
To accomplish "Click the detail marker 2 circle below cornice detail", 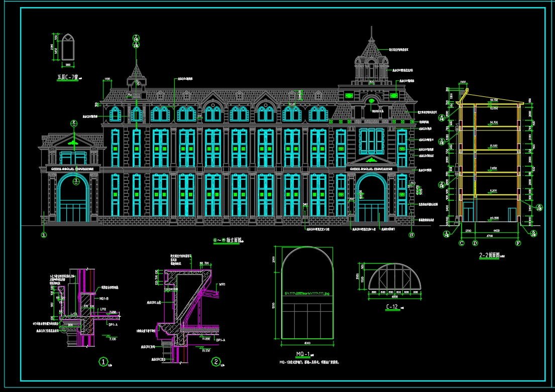I will coord(215,361).
